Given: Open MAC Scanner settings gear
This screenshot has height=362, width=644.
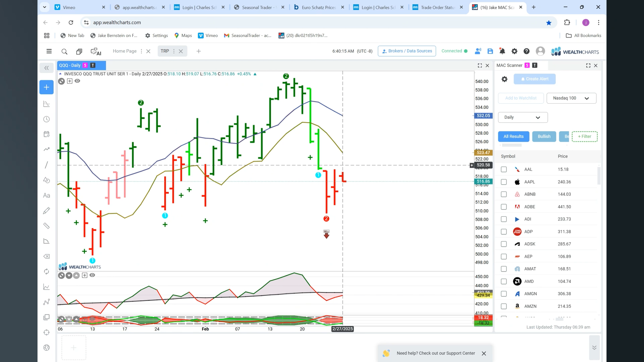Looking at the screenshot, I should pyautogui.click(x=504, y=79).
